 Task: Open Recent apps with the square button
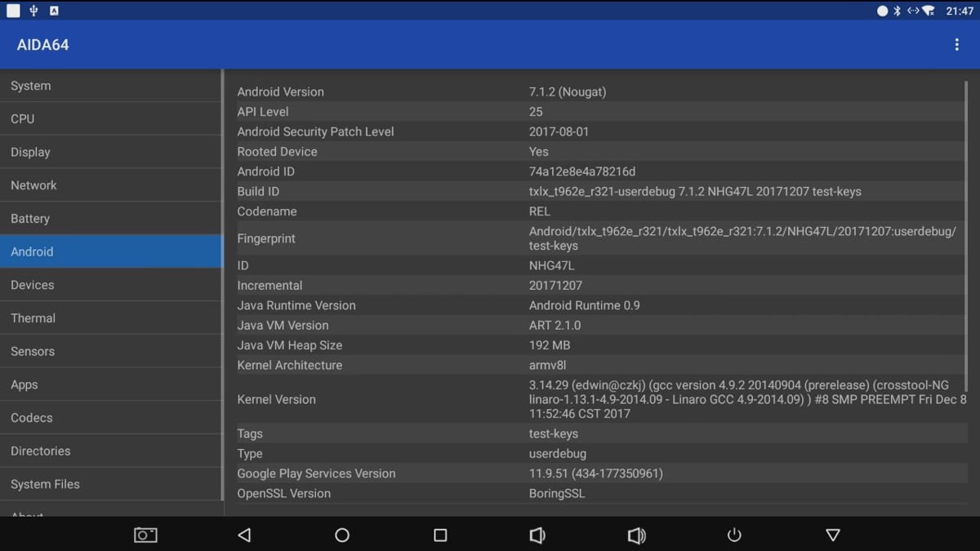(440, 535)
